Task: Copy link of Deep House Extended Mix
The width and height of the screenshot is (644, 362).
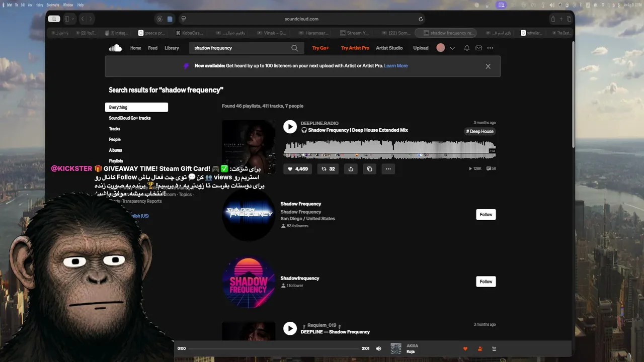Action: [x=370, y=169]
